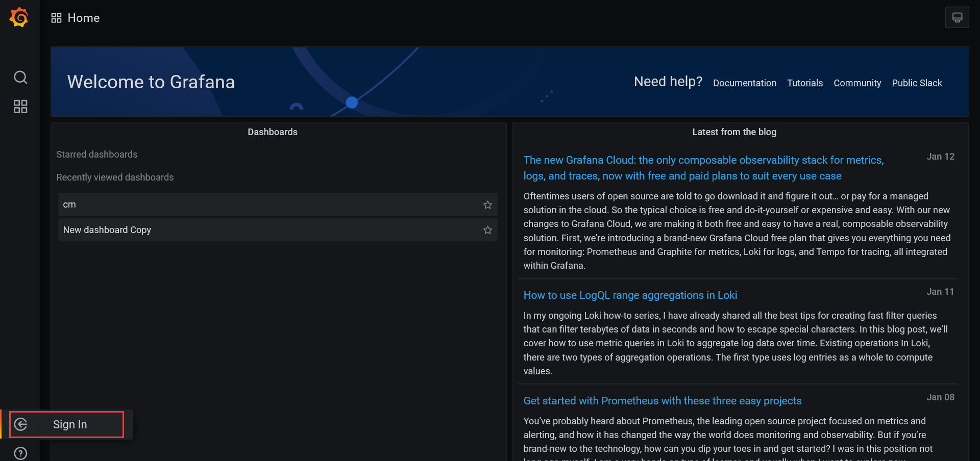This screenshot has width=980, height=461.
Task: Open the Public Slack link
Action: (917, 83)
